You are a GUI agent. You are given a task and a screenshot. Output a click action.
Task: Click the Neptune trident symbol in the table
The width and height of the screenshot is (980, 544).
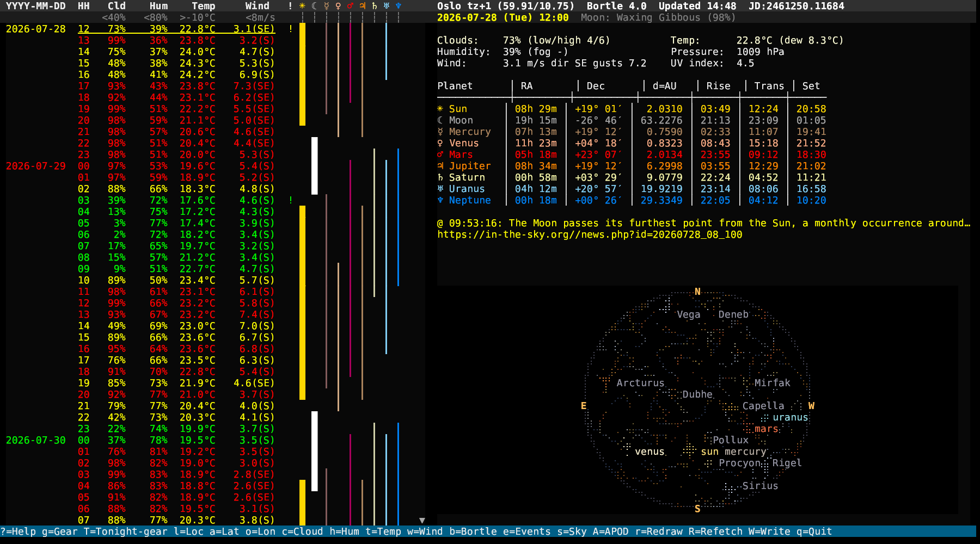pyautogui.click(x=440, y=200)
